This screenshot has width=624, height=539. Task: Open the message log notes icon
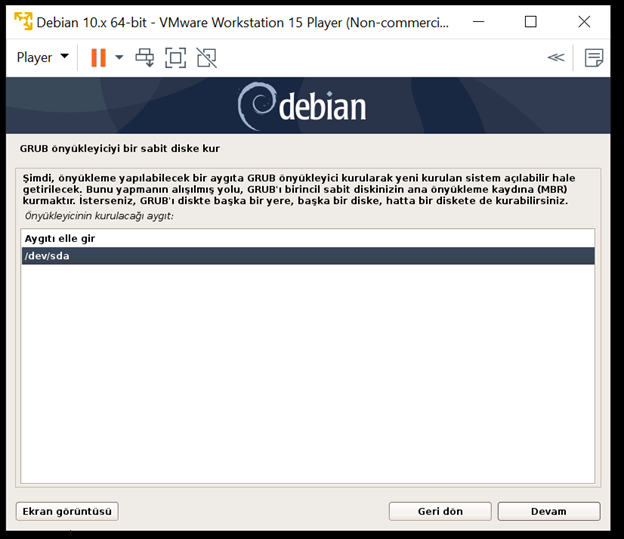pos(594,58)
